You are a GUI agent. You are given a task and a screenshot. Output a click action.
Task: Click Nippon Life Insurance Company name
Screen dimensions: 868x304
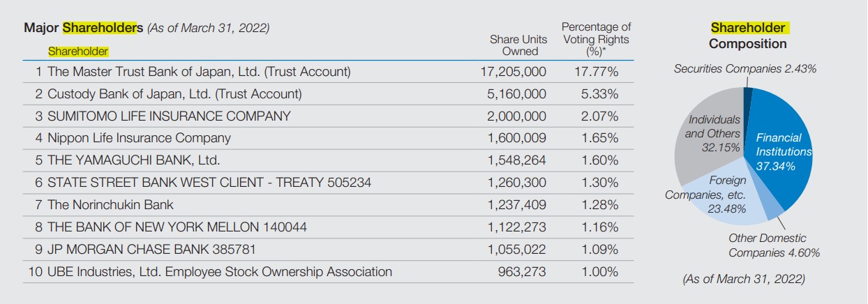pos(139,138)
